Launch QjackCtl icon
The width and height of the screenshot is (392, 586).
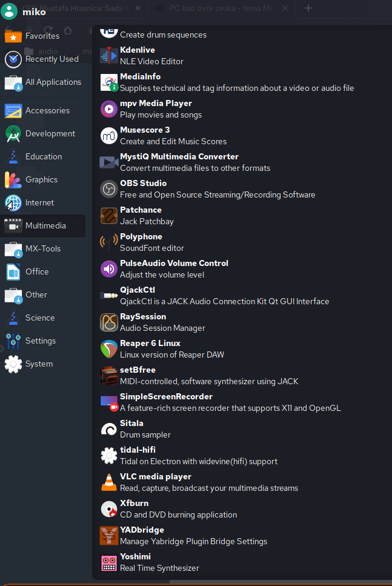pyautogui.click(x=108, y=296)
